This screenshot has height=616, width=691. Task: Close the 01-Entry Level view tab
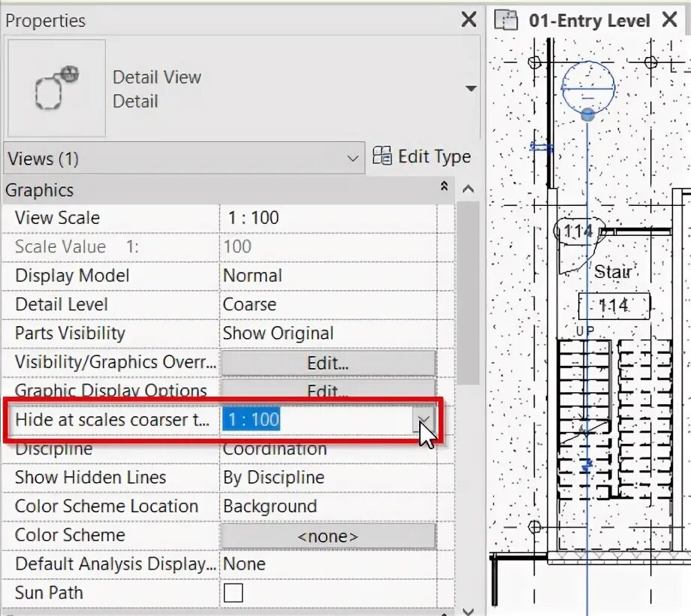(x=670, y=20)
